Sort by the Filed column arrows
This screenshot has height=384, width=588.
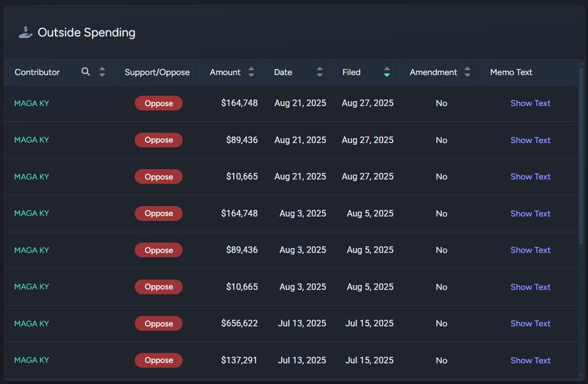click(386, 72)
